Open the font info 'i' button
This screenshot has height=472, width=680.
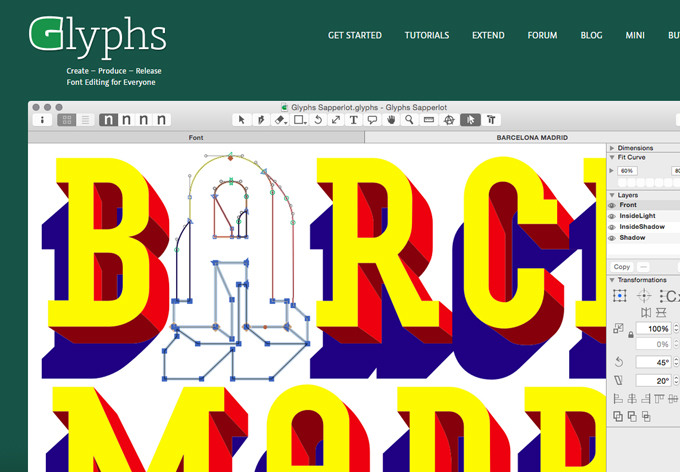click(42, 120)
